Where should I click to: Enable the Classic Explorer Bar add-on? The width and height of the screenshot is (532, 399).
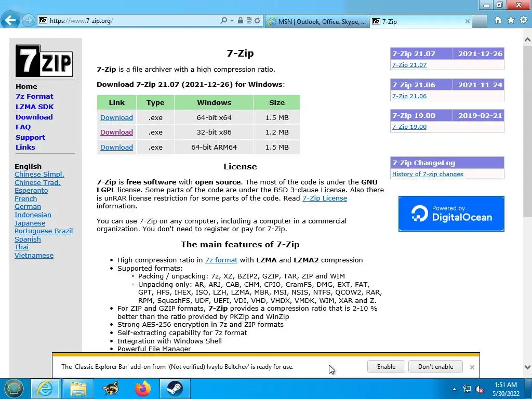(x=386, y=367)
